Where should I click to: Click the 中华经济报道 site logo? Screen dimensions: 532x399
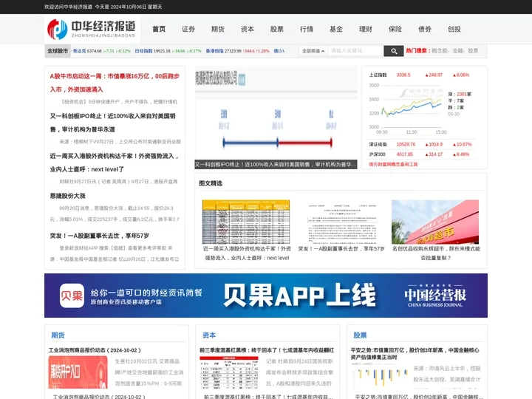tap(92, 29)
